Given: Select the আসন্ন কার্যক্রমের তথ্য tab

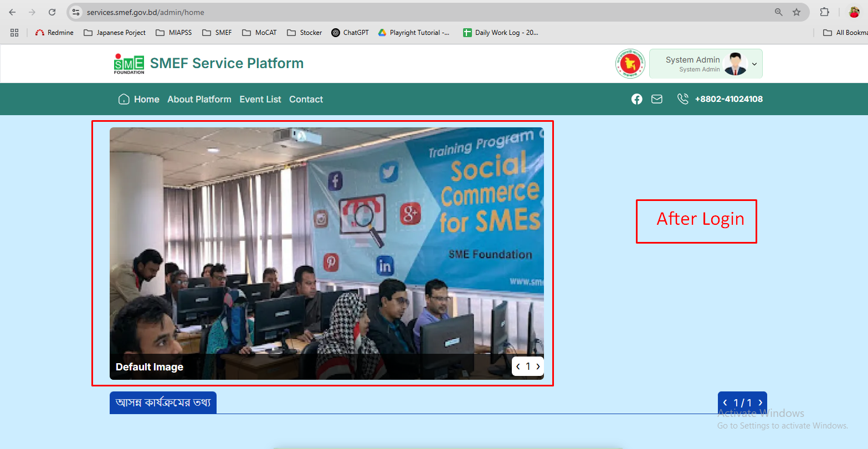Looking at the screenshot, I should point(163,402).
